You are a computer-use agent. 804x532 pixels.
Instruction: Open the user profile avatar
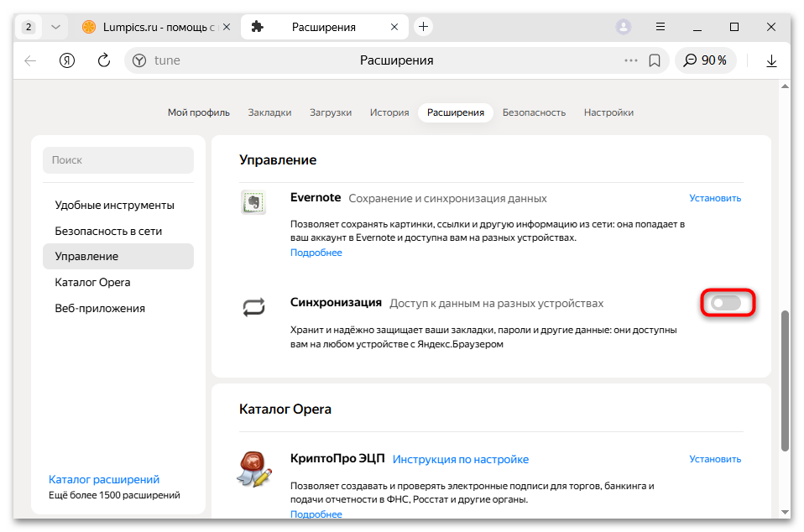[x=624, y=27]
